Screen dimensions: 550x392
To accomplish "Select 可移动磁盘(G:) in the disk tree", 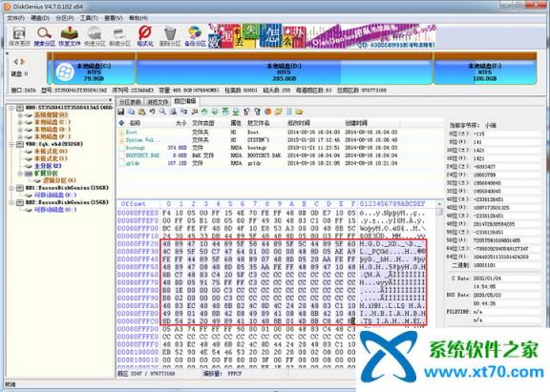I will [55, 210].
